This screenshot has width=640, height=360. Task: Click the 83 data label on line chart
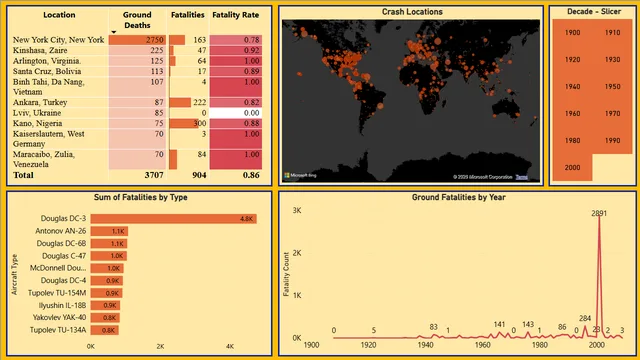433,327
